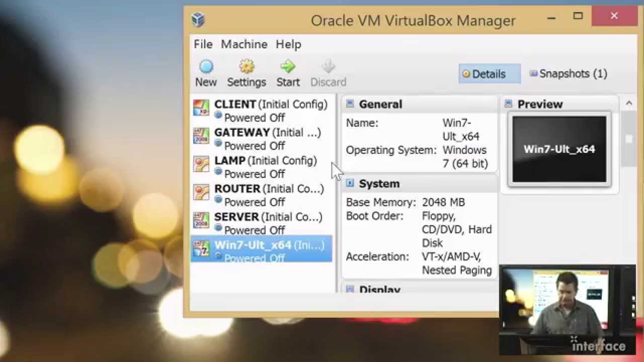Click the CLIENT Powered Off status icon
This screenshot has height=362, width=644.
pyautogui.click(x=218, y=116)
